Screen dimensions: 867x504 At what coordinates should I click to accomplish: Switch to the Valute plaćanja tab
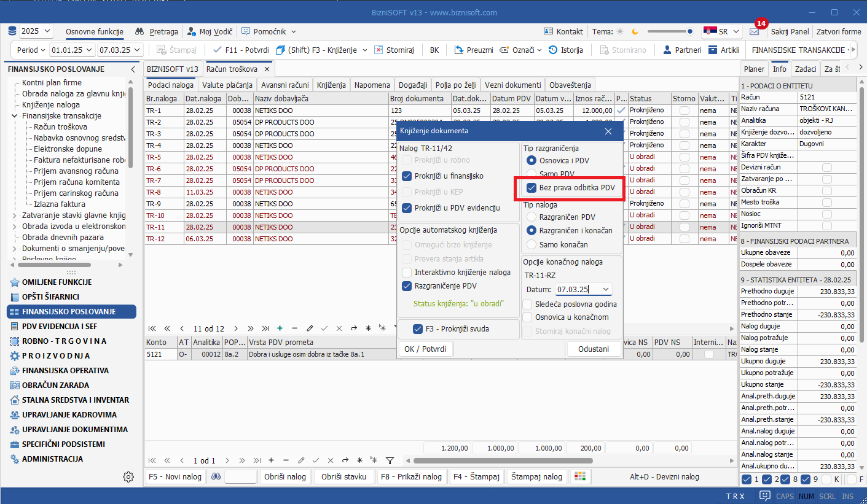[x=227, y=85]
